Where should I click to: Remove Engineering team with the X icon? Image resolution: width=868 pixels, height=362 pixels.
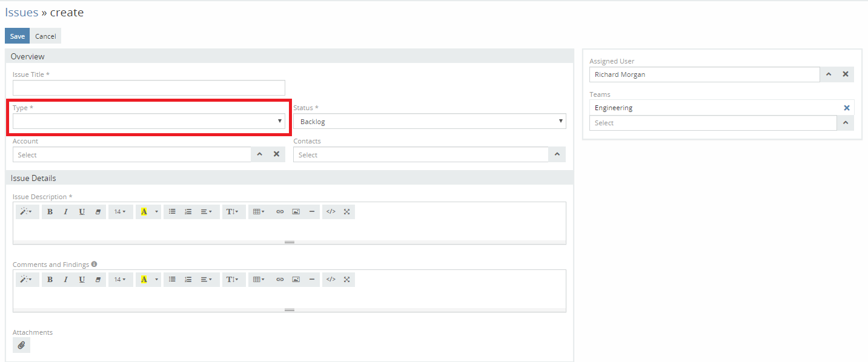pos(847,108)
